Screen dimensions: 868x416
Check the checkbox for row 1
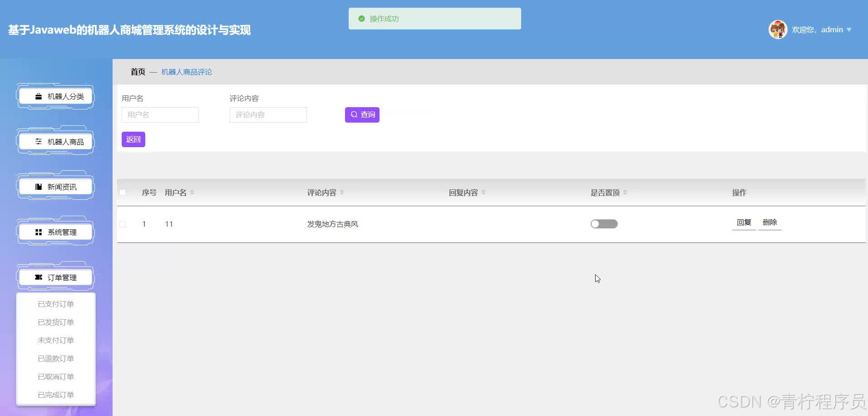[x=122, y=224]
